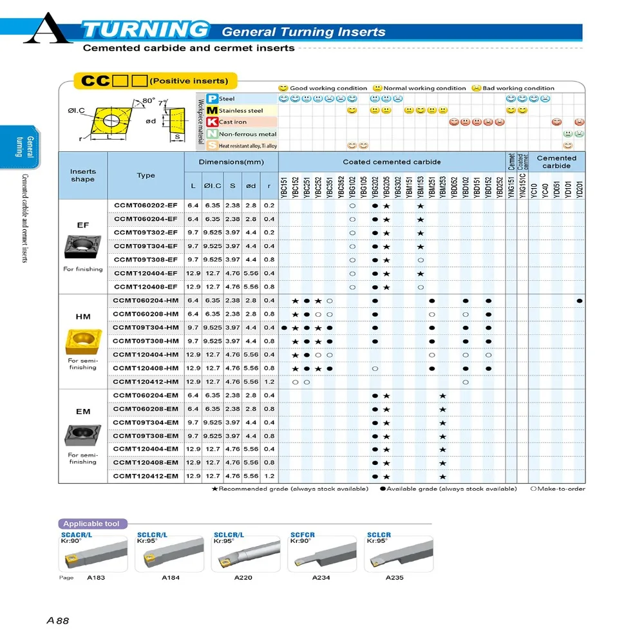Select the CCMT120412-EM type cell

(x=146, y=477)
